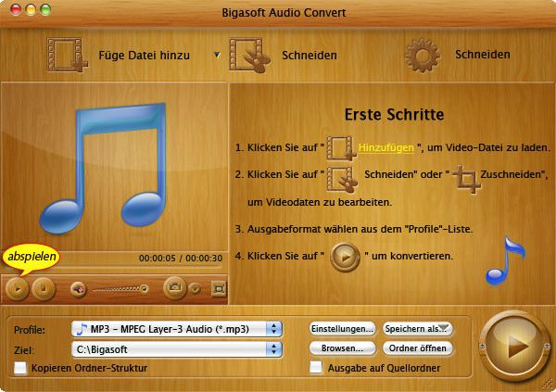Click the Browsen... button
The image size is (556, 392).
pos(343,348)
